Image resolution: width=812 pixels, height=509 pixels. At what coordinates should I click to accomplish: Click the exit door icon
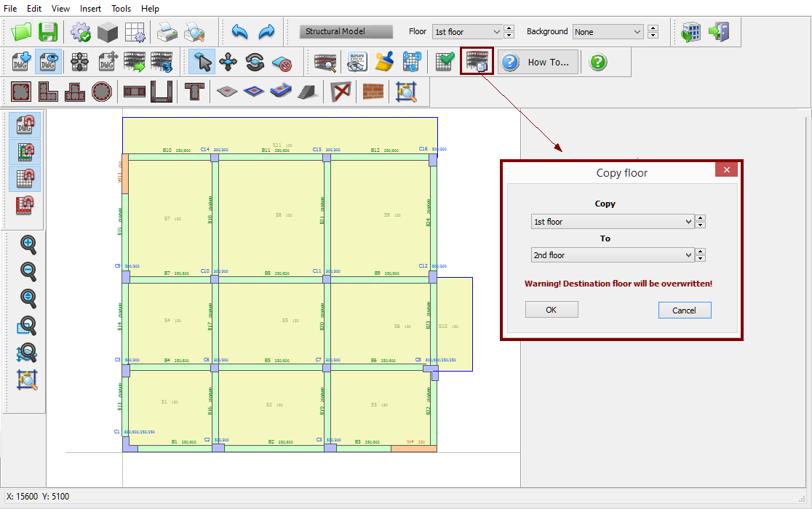pyautogui.click(x=719, y=32)
